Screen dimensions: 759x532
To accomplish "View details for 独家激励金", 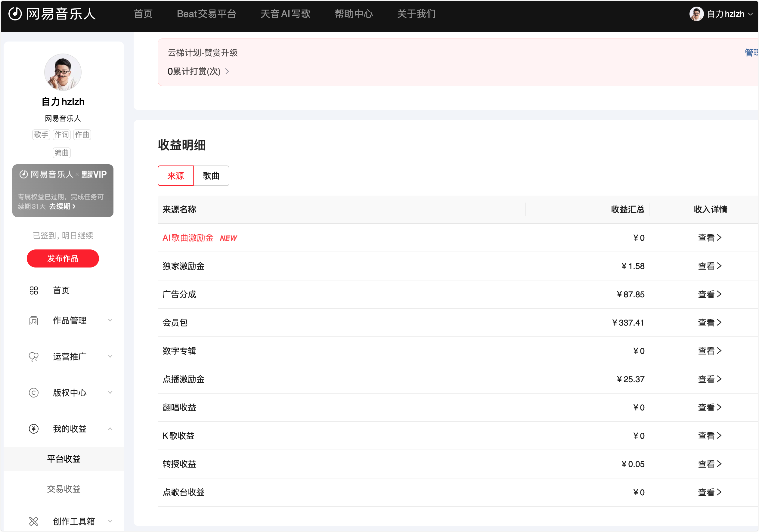I will [x=710, y=266].
